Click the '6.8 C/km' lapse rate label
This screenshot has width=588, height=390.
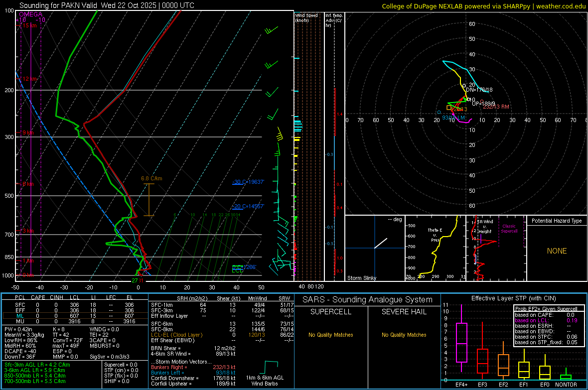(151, 178)
